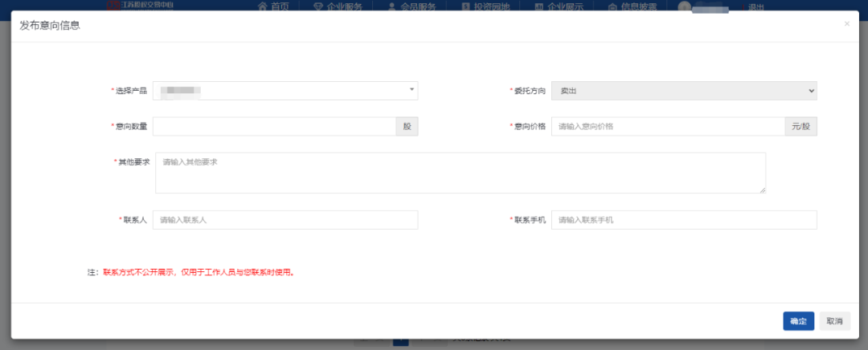Click the user avatar icon in navbar
868x350 pixels.
[685, 6]
